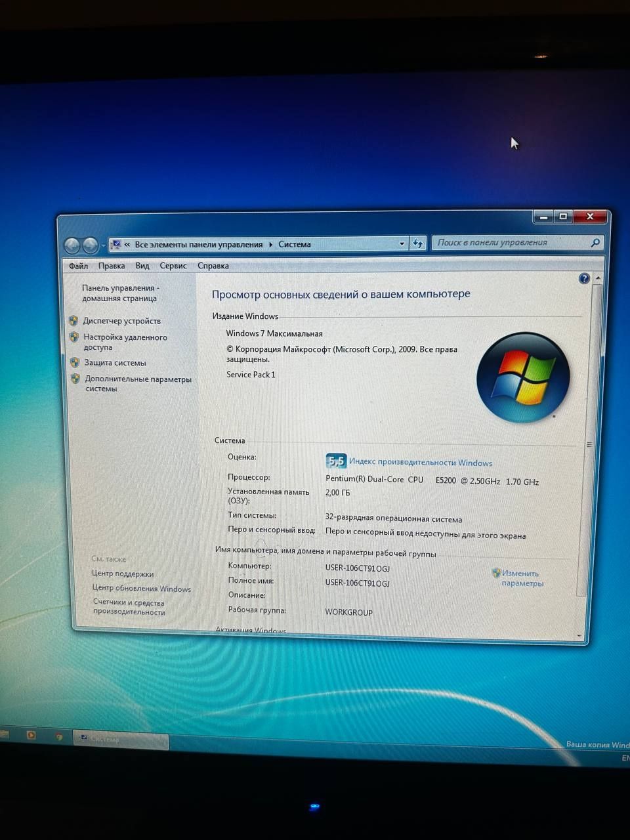Open the Сервис menu
Viewport: 630px width, 840px height.
coord(173,266)
